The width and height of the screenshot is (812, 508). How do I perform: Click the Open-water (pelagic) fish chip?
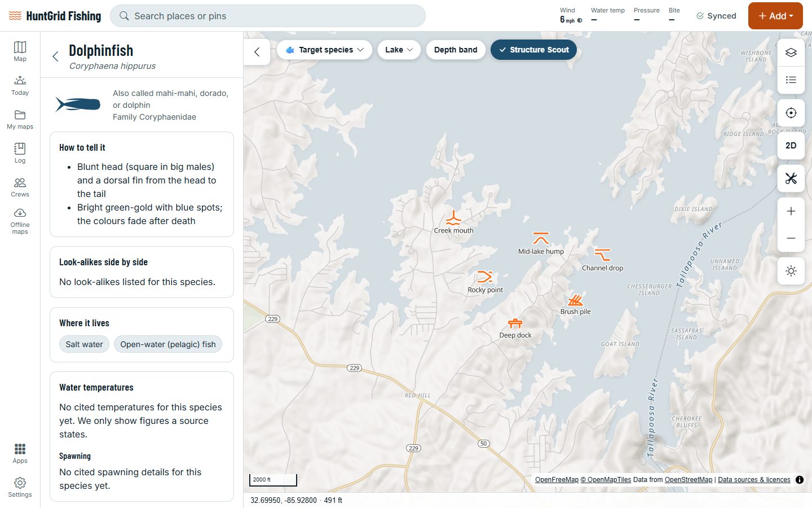tap(168, 344)
